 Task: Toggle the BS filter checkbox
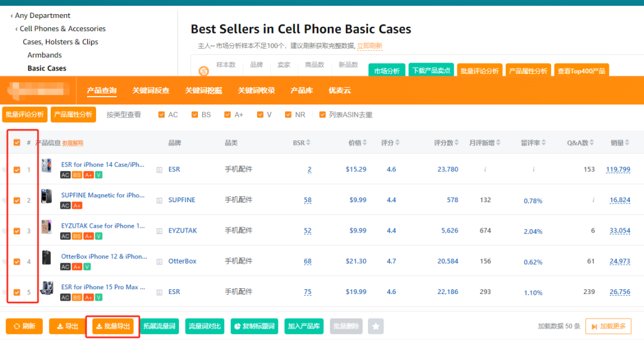[x=194, y=115]
